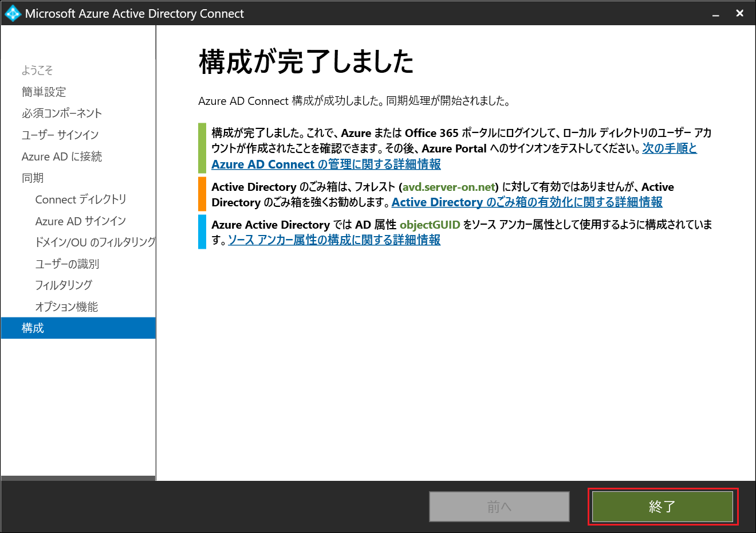The height and width of the screenshot is (533, 756).
Task: Select 同期 in the sidebar
Action: pyautogui.click(x=33, y=178)
